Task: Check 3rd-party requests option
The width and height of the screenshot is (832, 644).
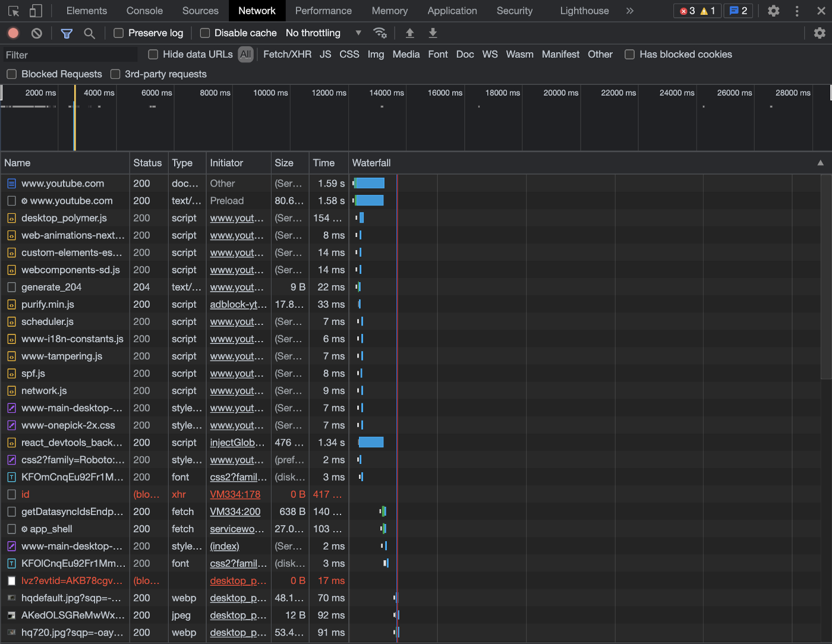Action: pos(115,74)
